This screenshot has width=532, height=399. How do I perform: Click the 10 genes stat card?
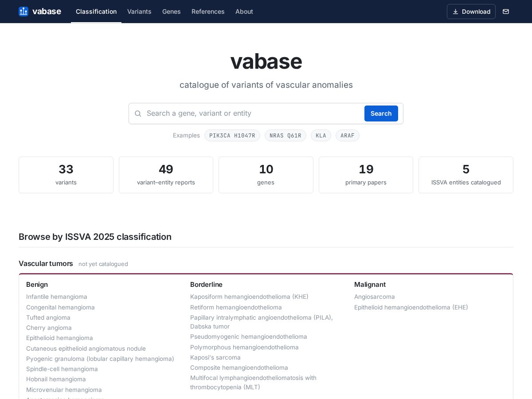point(266,175)
